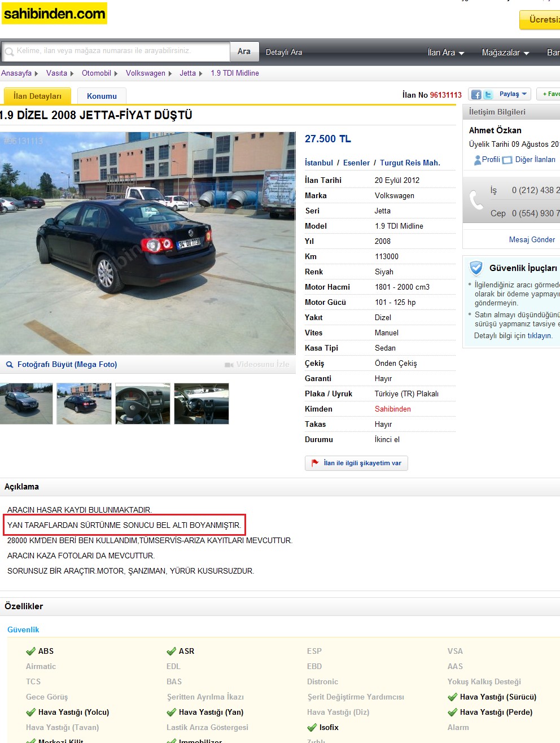560x743 pixels.
Task: Click the seller profile person icon
Action: 478,160
